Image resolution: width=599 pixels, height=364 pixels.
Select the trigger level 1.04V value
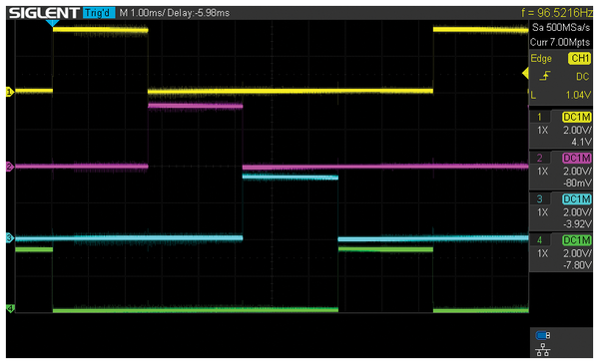(578, 95)
